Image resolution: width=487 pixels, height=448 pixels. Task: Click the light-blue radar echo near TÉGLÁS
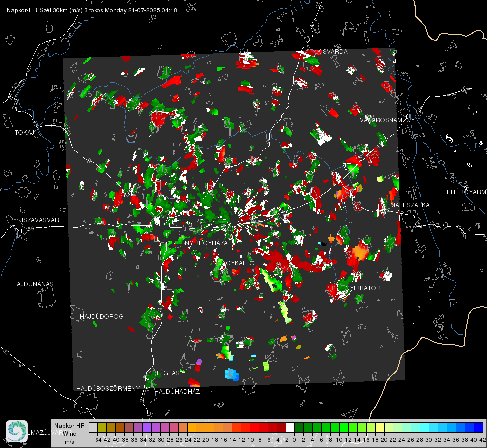(x=232, y=374)
